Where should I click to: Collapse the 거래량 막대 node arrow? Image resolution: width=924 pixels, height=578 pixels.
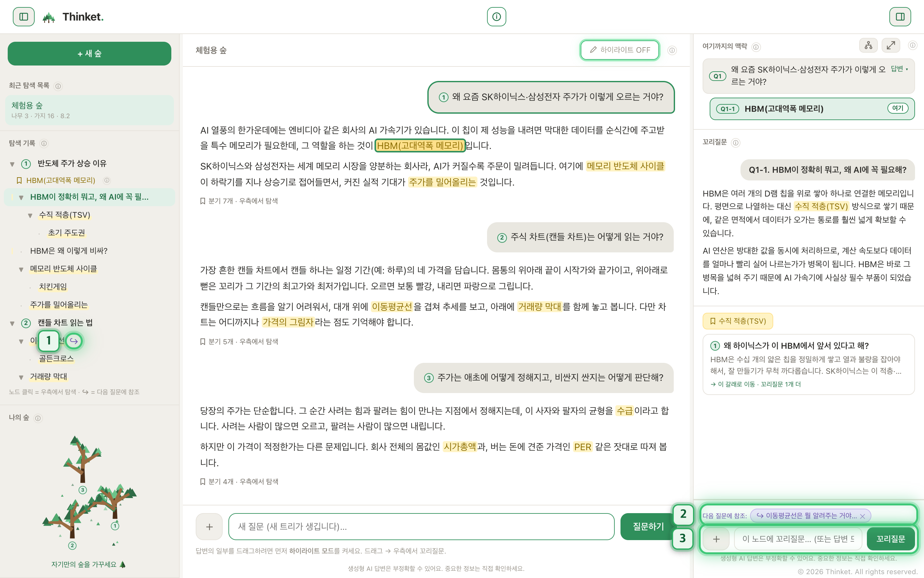point(21,377)
